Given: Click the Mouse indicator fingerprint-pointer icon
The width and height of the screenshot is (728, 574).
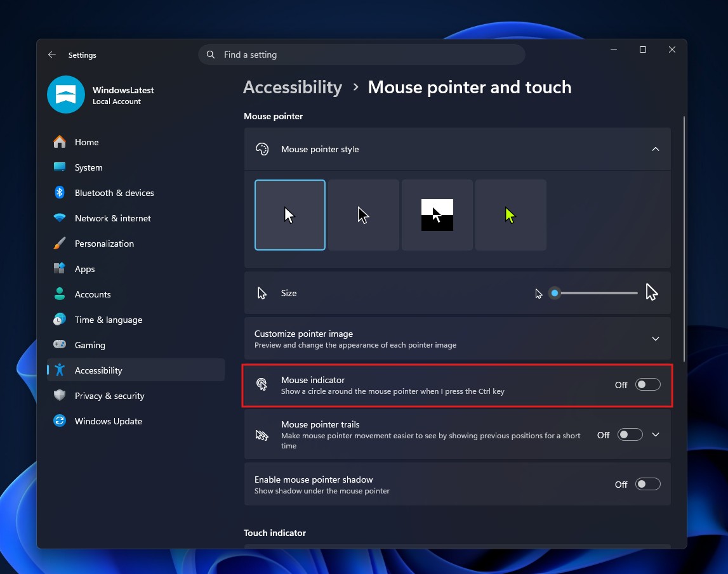Looking at the screenshot, I should [262, 385].
